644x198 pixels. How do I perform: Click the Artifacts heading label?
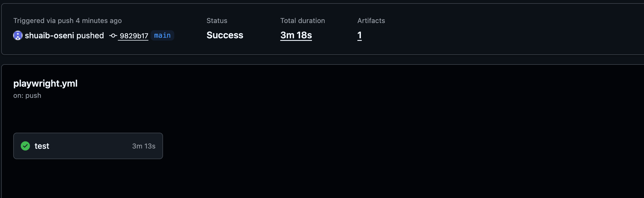tap(371, 21)
